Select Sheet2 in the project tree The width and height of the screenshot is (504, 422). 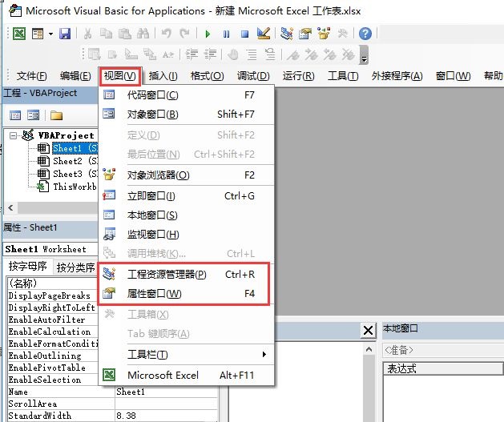click(75, 161)
